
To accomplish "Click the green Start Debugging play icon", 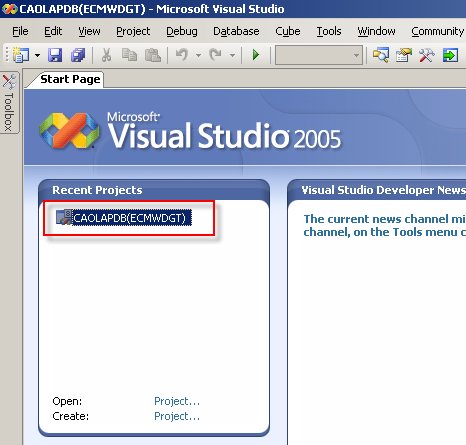I will 256,55.
